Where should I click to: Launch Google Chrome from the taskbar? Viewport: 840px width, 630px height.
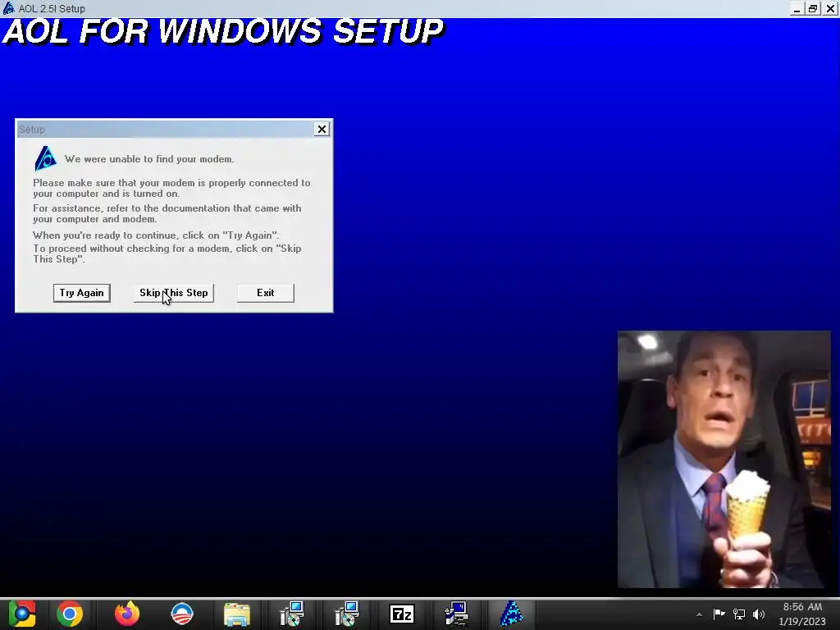(70, 614)
